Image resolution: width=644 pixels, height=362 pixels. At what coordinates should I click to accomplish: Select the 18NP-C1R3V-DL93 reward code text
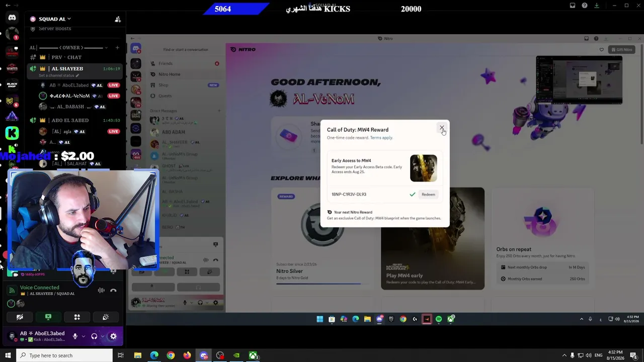(349, 195)
